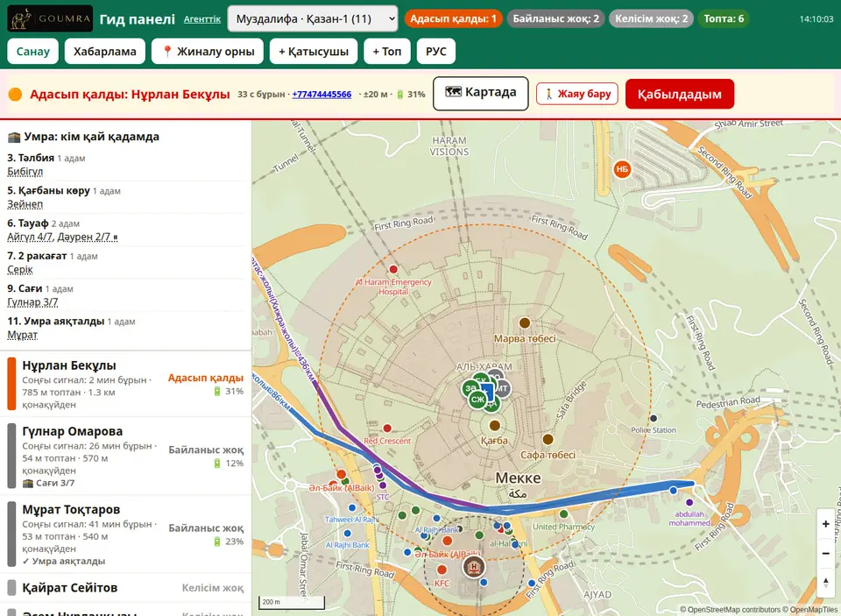The height and width of the screenshot is (616, 841).
Task: Zoom in on the map
Action: (x=825, y=524)
